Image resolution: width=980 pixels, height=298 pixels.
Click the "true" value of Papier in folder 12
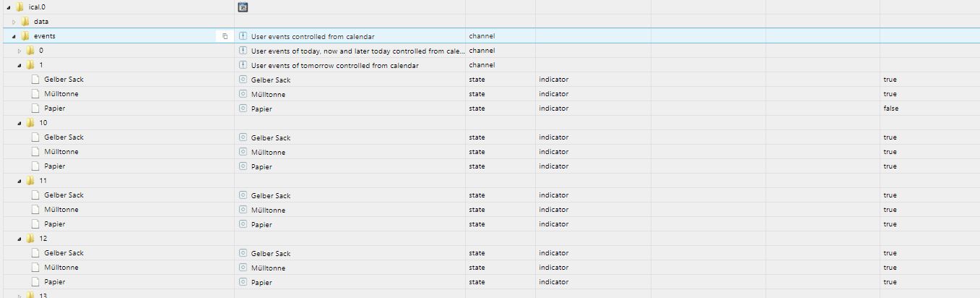click(x=890, y=282)
